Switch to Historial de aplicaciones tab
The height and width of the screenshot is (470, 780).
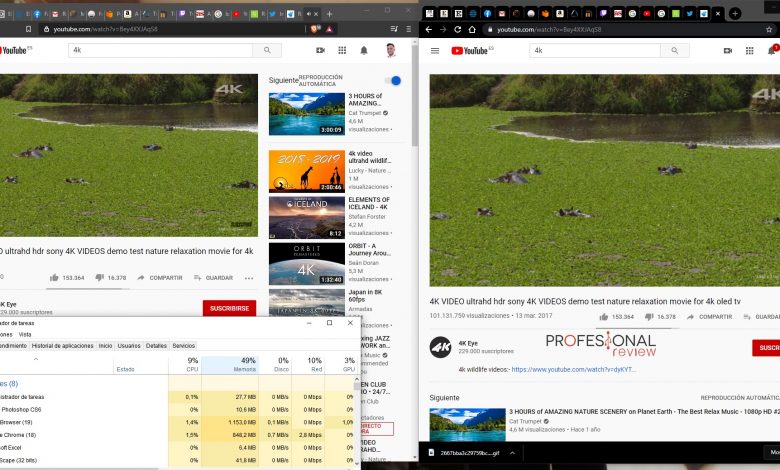click(62, 346)
